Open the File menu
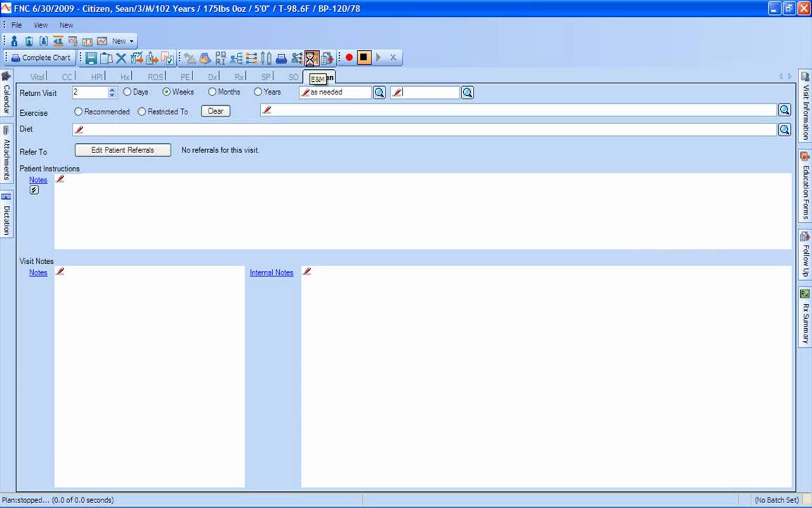 point(17,25)
